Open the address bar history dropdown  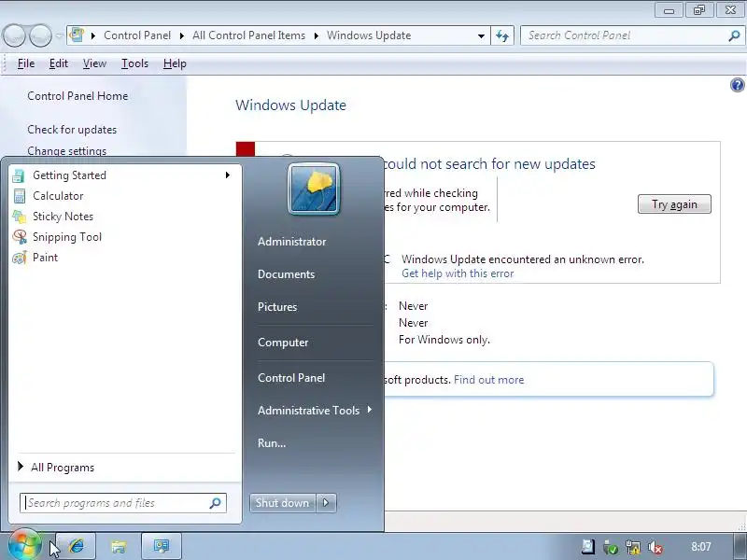pos(481,35)
